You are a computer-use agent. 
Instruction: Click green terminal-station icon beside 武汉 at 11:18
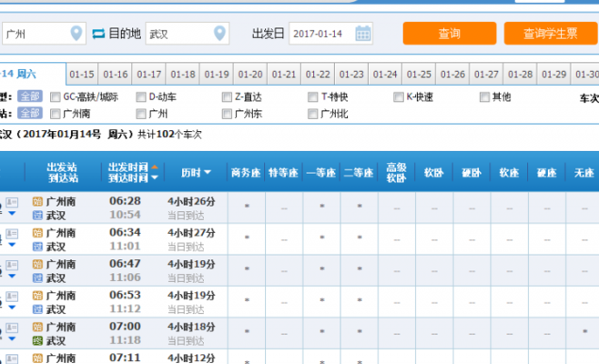click(37, 340)
